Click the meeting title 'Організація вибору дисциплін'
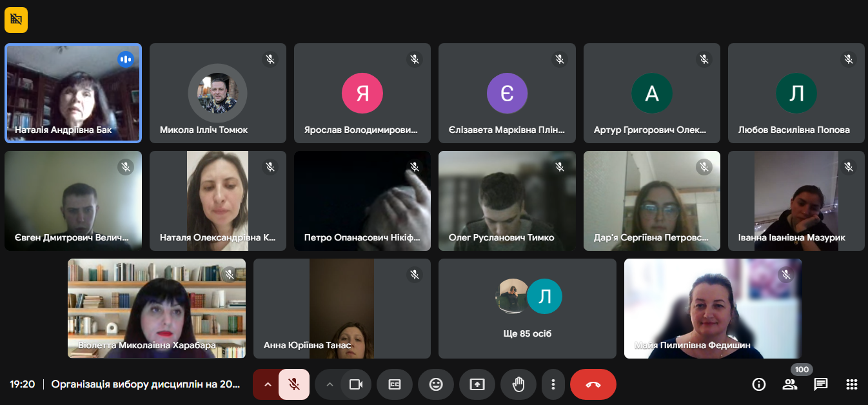 [145, 384]
